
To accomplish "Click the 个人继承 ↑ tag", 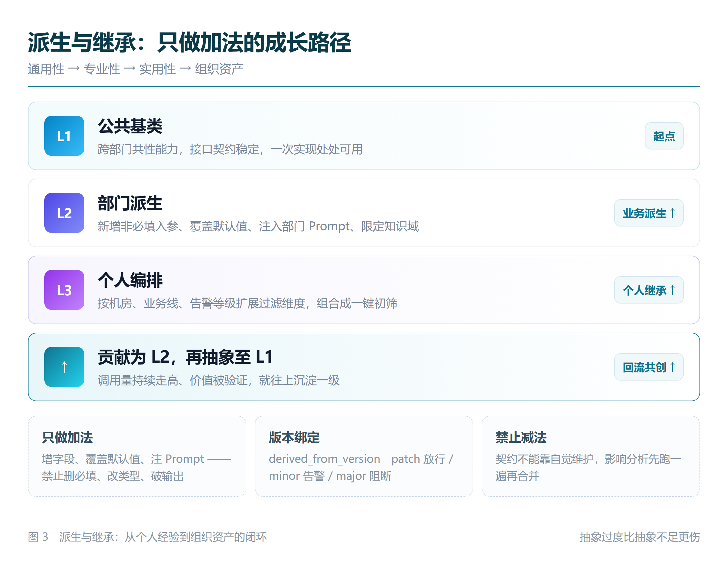I will pos(649,290).
